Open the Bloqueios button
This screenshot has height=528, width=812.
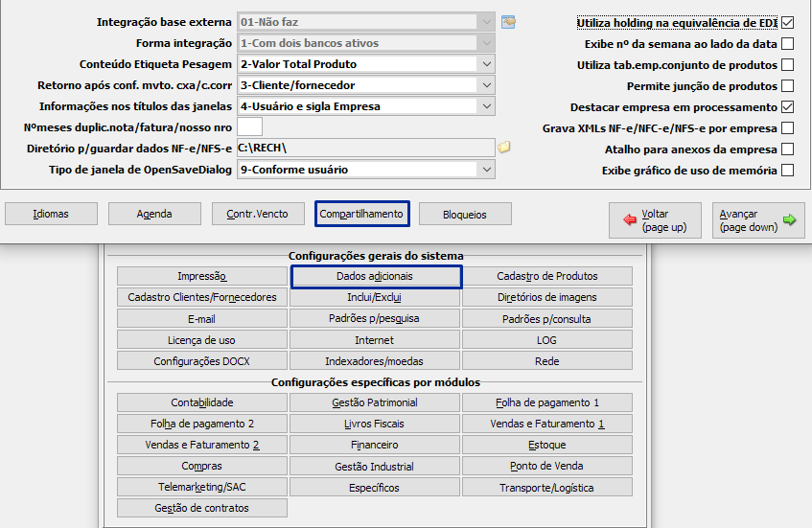tap(465, 214)
